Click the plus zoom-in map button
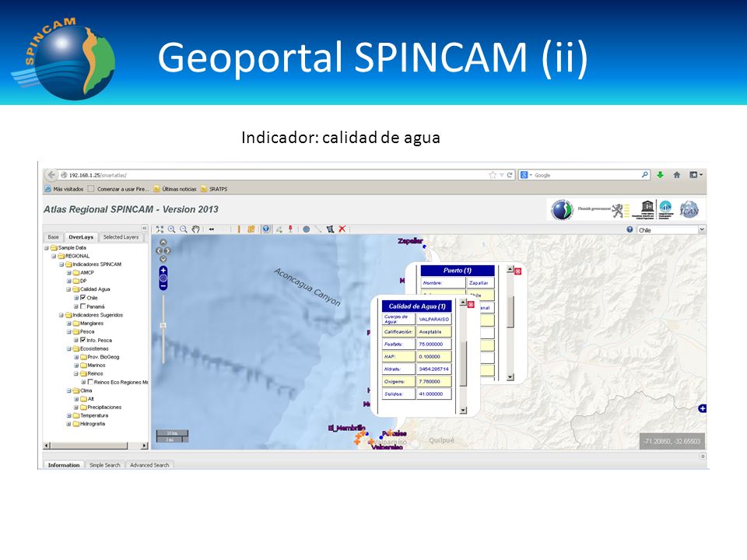 coord(163,271)
